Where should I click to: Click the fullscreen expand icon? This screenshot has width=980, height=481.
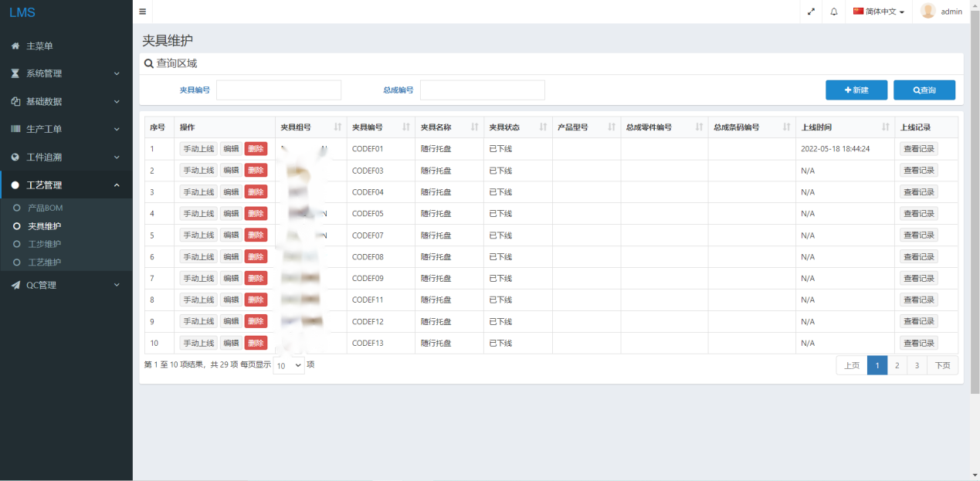click(811, 12)
